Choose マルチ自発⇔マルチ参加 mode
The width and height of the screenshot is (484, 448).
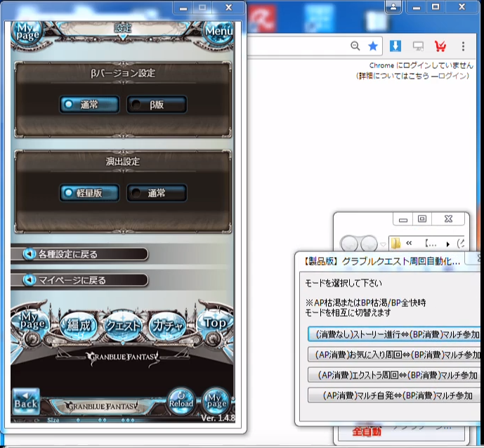pyautogui.click(x=394, y=395)
